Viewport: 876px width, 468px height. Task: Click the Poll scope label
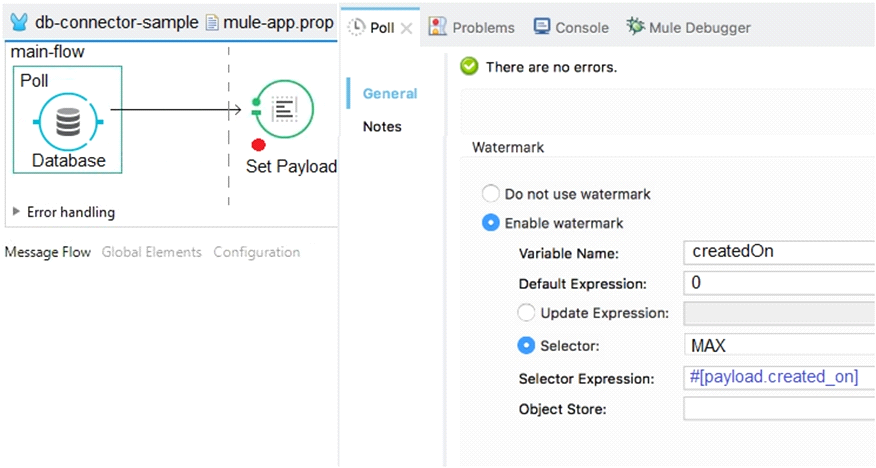(x=34, y=80)
